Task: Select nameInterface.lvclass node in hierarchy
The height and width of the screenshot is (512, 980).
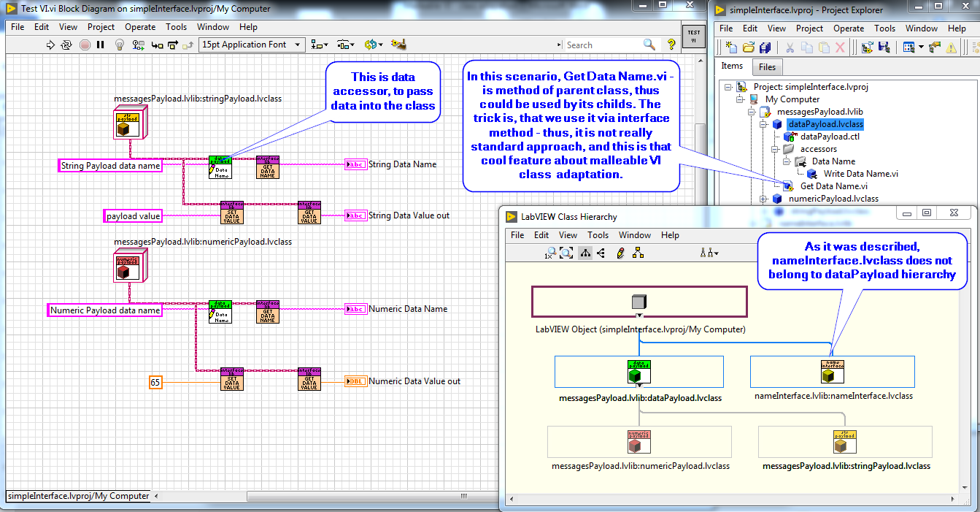Action: [833, 372]
